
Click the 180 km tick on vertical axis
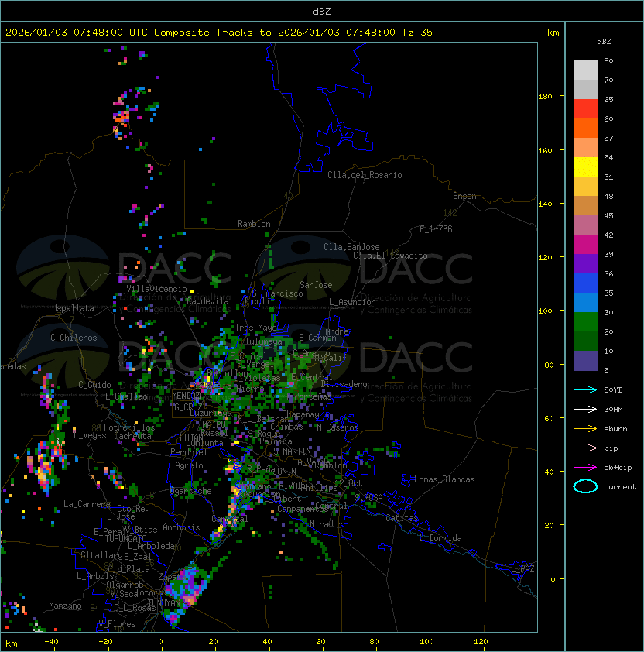point(545,97)
